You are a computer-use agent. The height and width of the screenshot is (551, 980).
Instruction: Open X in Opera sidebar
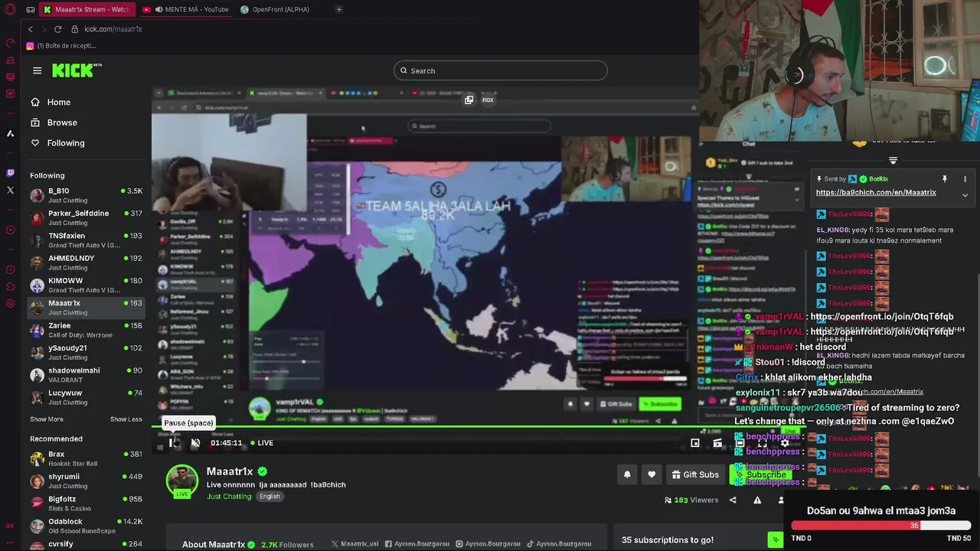[10, 190]
